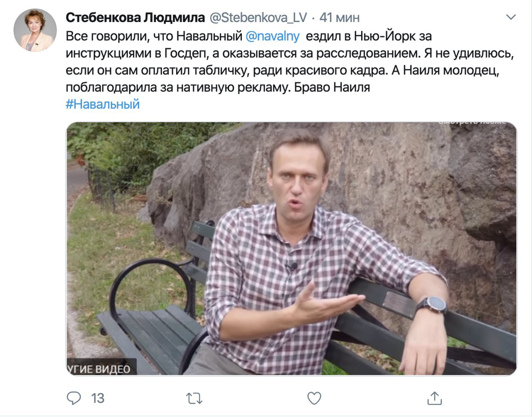The height and width of the screenshot is (417, 532).
Task: Open the tweet via the 41 мин timestamp
Action: pyautogui.click(x=340, y=17)
